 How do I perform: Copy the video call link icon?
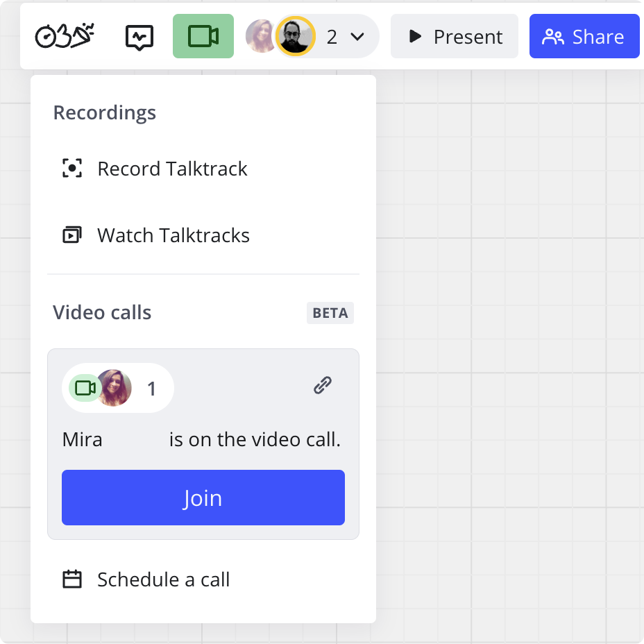click(x=322, y=385)
